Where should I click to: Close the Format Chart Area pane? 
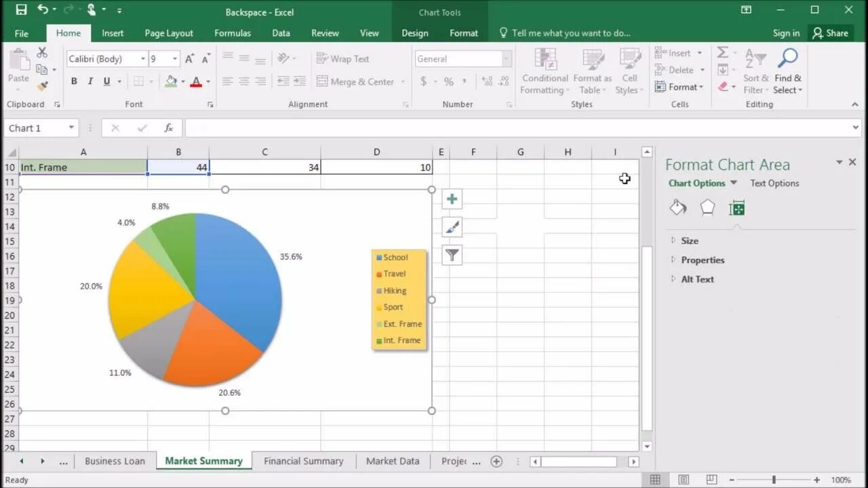[x=852, y=162]
